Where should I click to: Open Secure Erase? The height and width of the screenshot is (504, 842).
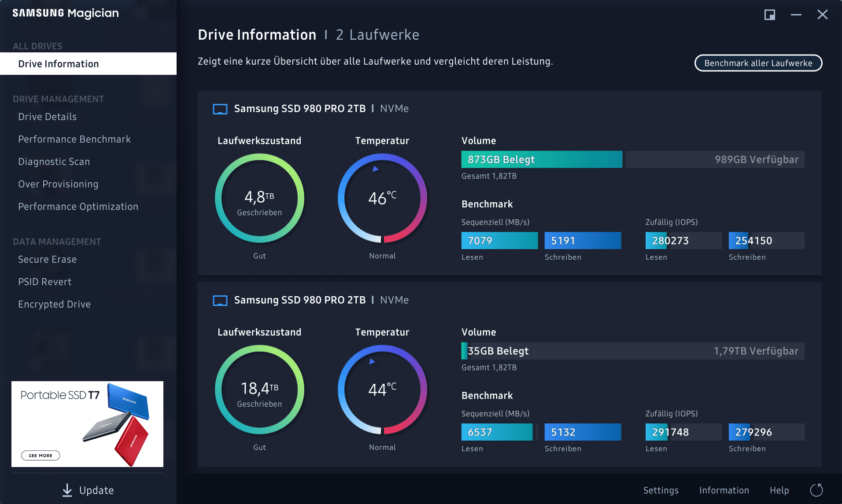(x=48, y=259)
